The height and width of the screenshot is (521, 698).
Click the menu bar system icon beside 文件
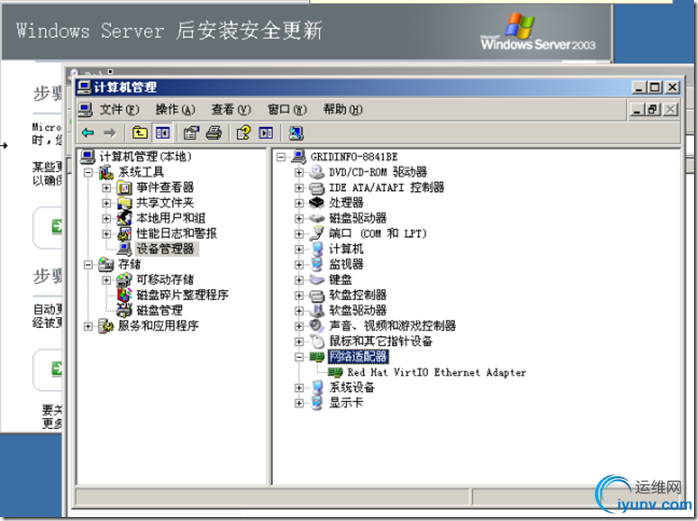click(x=85, y=110)
